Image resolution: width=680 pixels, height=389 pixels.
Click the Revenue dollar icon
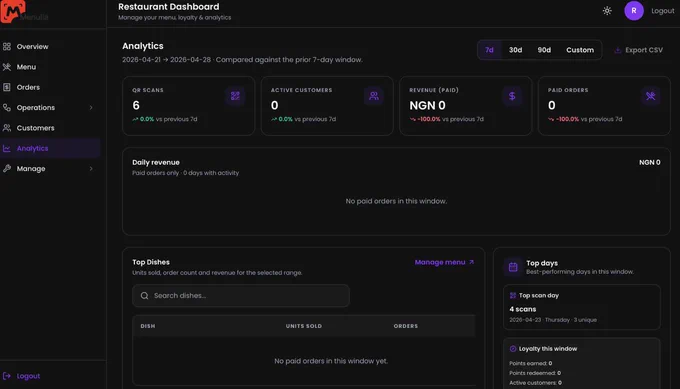512,96
